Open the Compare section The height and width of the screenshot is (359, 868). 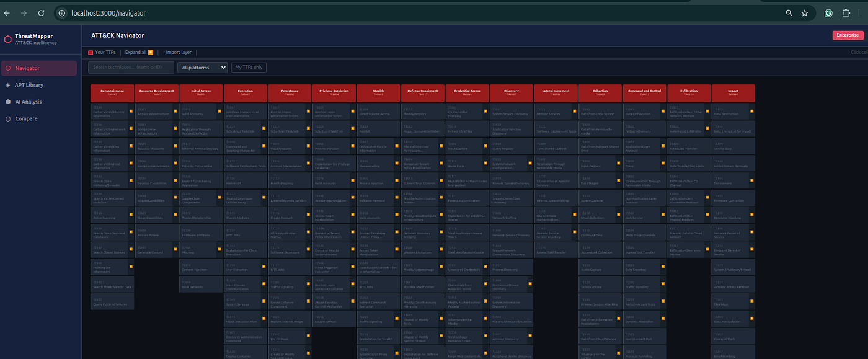[40, 118]
